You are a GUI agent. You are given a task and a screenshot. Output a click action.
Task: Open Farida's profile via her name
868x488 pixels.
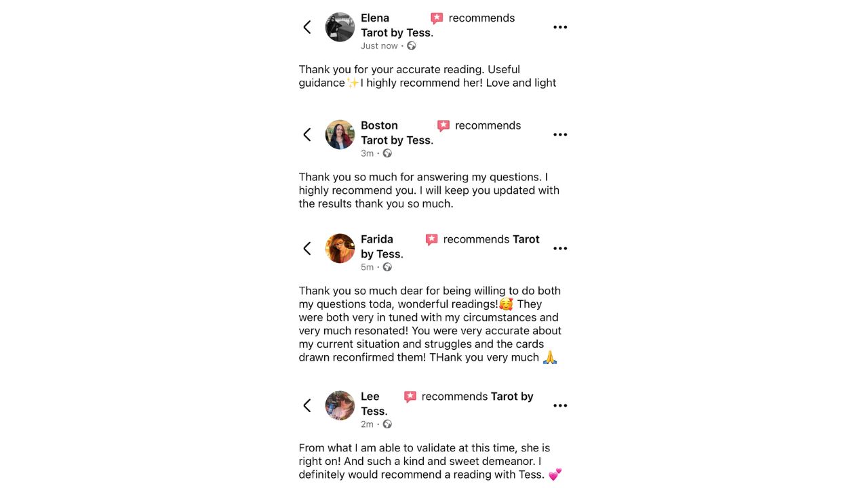tap(377, 239)
